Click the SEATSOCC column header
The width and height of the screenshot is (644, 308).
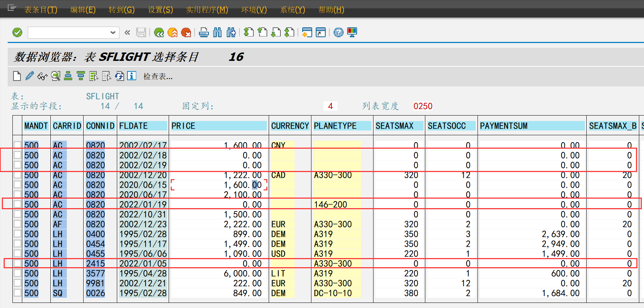[452, 126]
